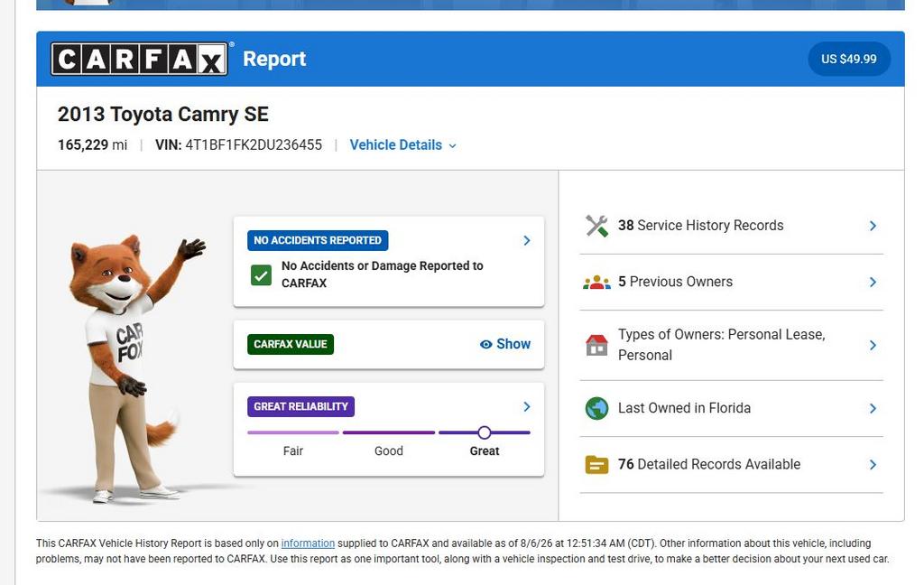924x585 pixels.
Task: Click the CARFAX logo in header
Action: click(139, 59)
